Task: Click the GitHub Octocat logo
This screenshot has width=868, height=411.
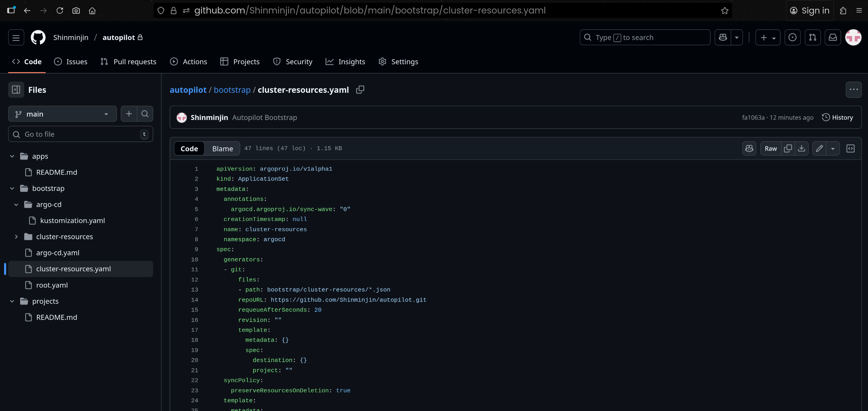Action: pyautogui.click(x=38, y=37)
